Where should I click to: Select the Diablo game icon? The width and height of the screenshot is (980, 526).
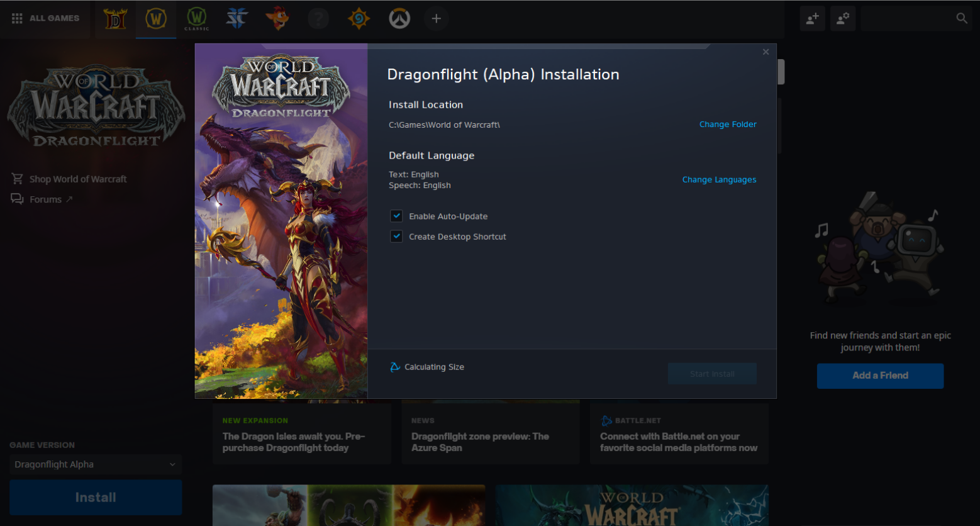[x=116, y=19]
